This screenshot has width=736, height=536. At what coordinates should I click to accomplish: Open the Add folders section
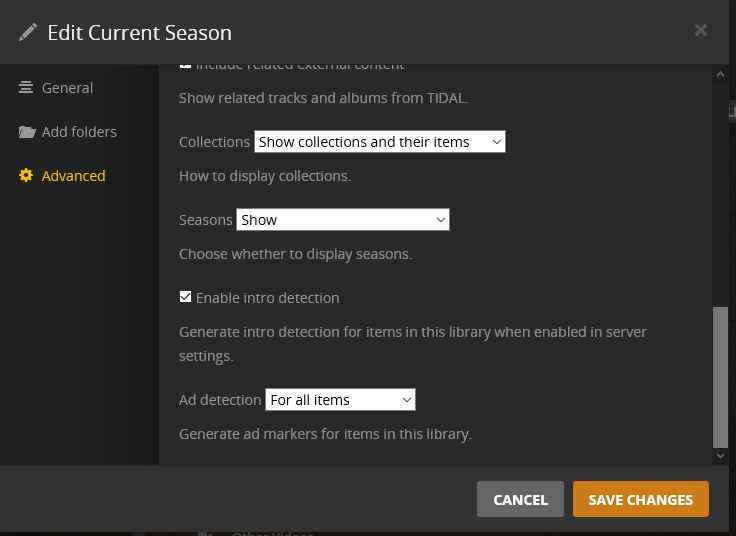click(79, 132)
